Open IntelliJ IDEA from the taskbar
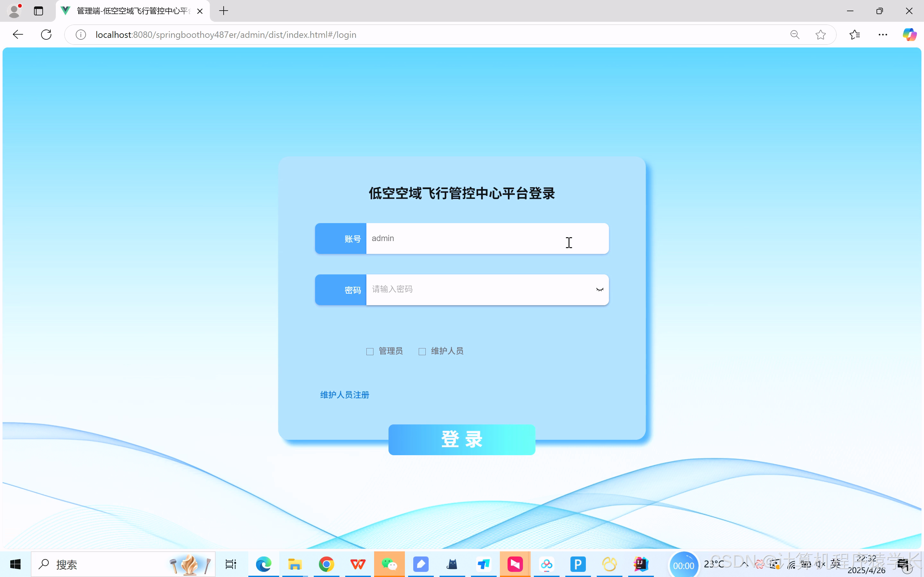 641,564
